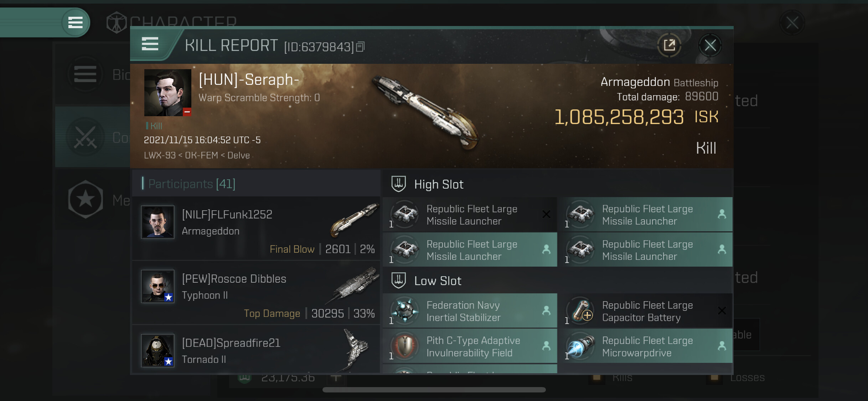Click the destroyed Republic Fleet Missile Launcher

[x=470, y=215]
